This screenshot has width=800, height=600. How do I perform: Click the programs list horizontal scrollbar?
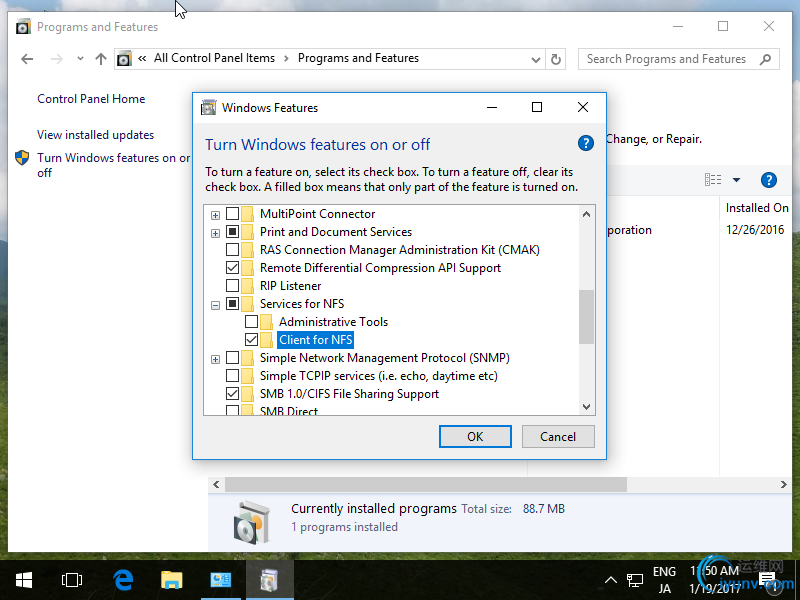tap(426, 485)
